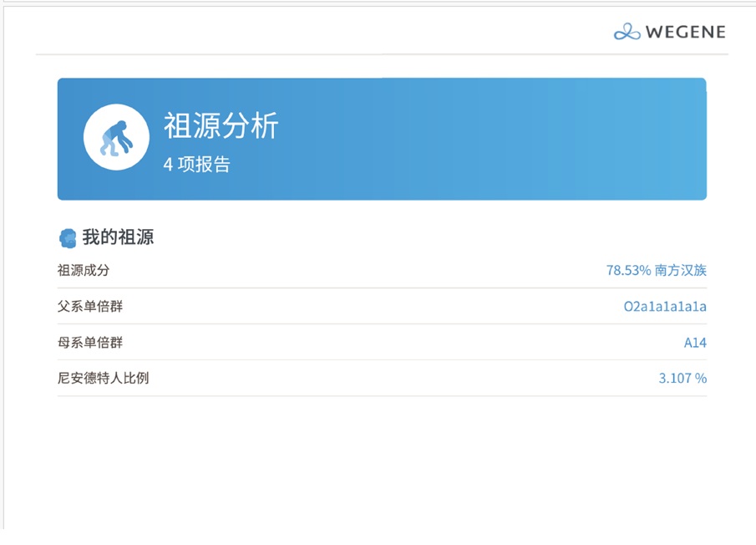
Task: Open the O2a1a1a1a1a haplogroup link
Action: [x=665, y=306]
